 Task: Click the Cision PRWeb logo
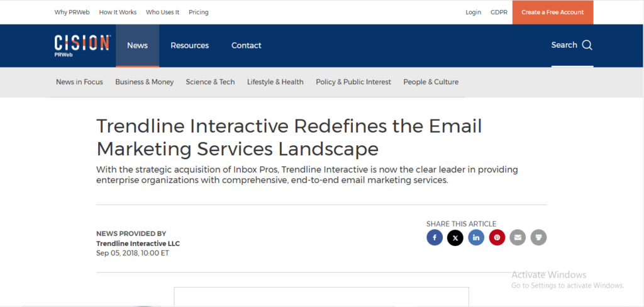[x=82, y=46]
